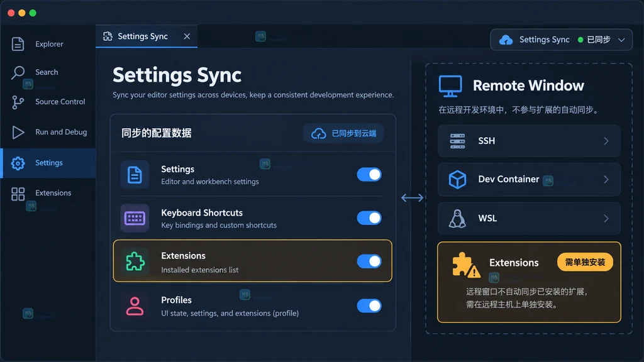Click the Settings document icon in sync list
Screen dimensions: 644x362
coord(135,175)
